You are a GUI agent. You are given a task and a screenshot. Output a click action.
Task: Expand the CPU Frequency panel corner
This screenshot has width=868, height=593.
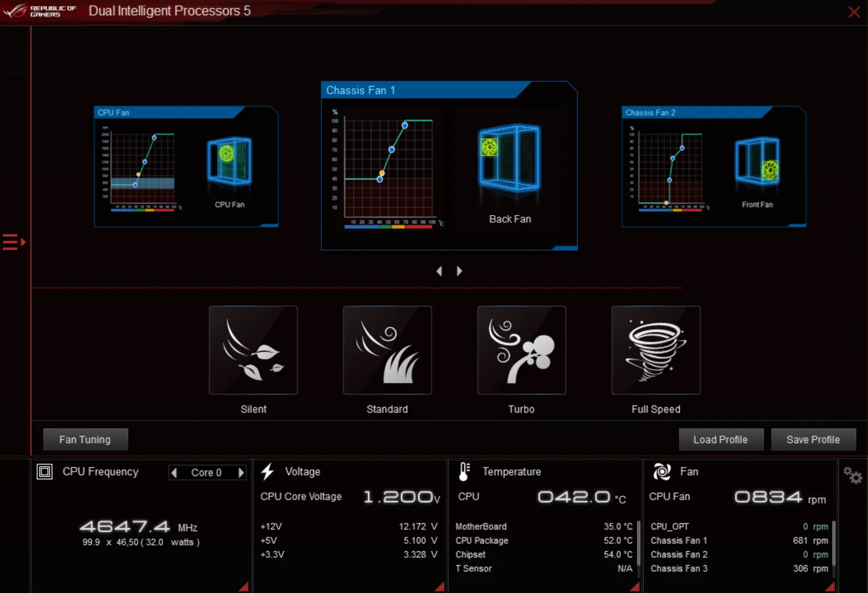point(244,587)
